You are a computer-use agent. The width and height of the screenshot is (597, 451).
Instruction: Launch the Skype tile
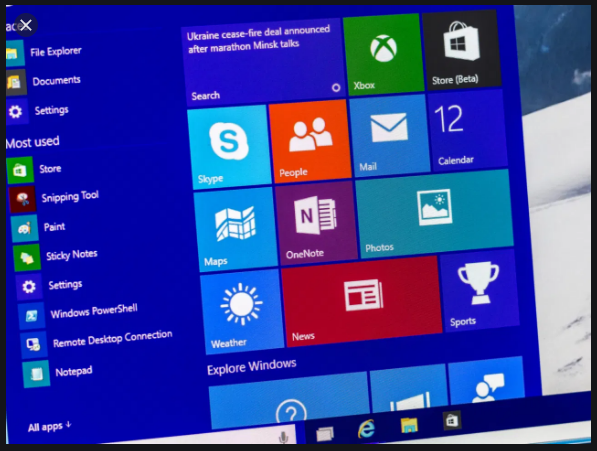(229, 147)
